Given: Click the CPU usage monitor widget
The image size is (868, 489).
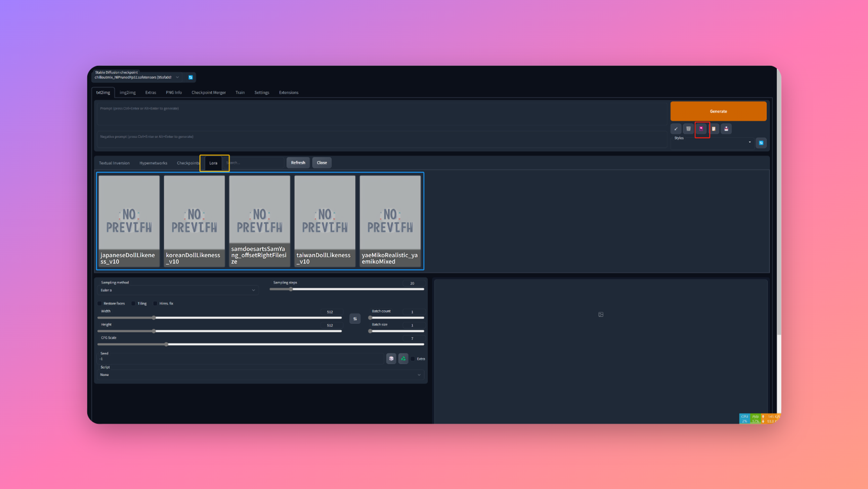Looking at the screenshot, I should (745, 419).
